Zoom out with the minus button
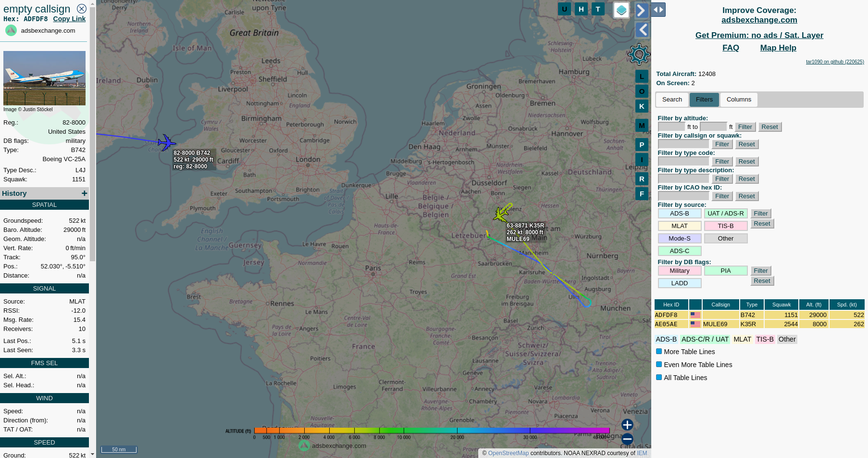Screen dimensions: 868x458 click(627, 439)
